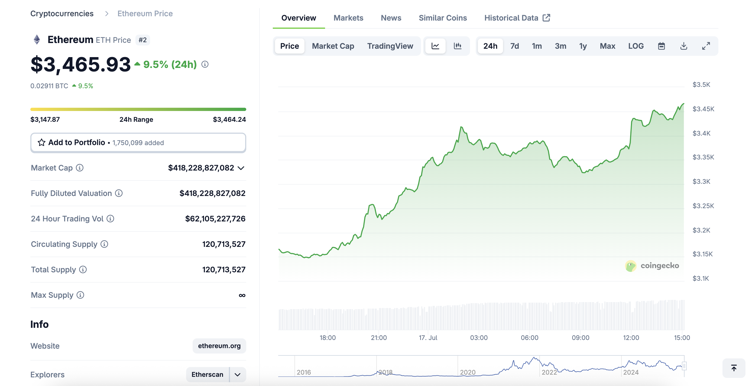
Task: Switch chart to Market Cap view
Action: [333, 46]
